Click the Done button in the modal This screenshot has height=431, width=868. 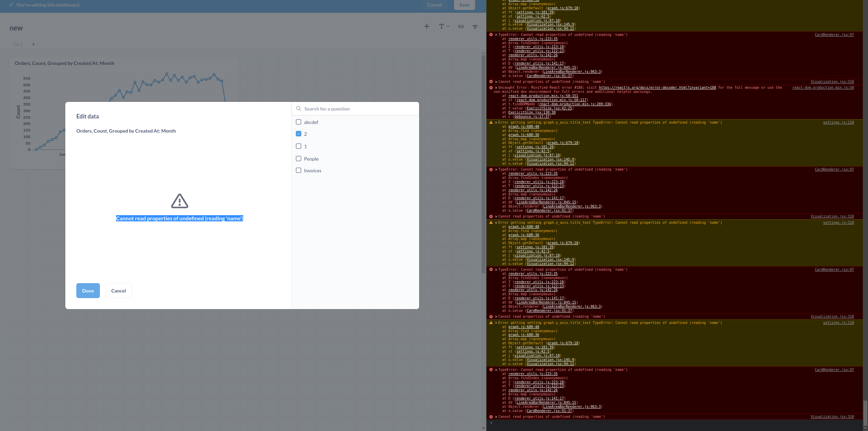(x=88, y=290)
